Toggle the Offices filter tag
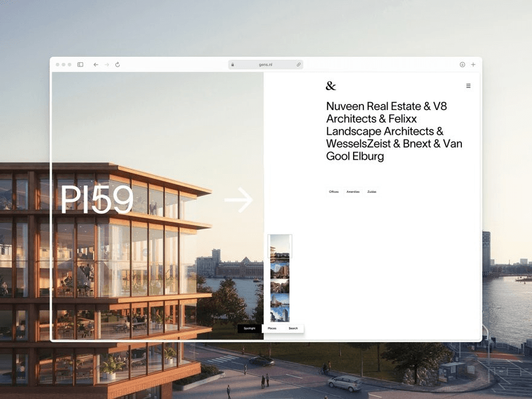The image size is (532, 399). (x=334, y=191)
